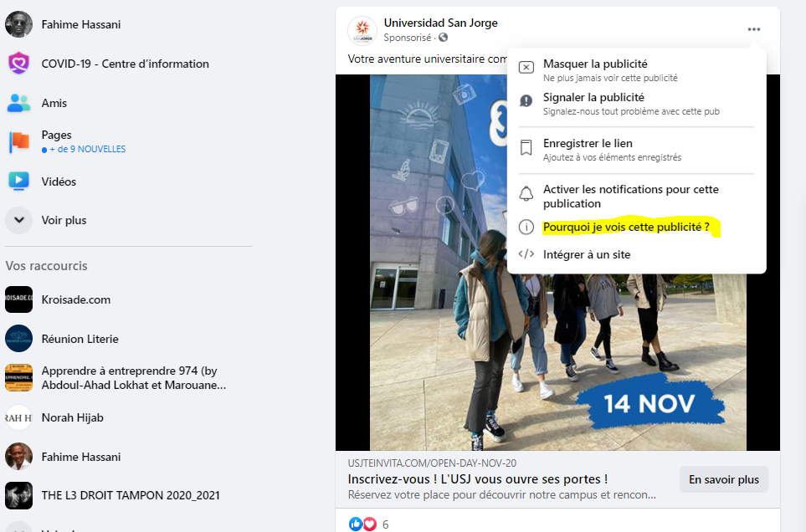Open the Vidéos play icon
806x532 pixels.
pos(18,182)
